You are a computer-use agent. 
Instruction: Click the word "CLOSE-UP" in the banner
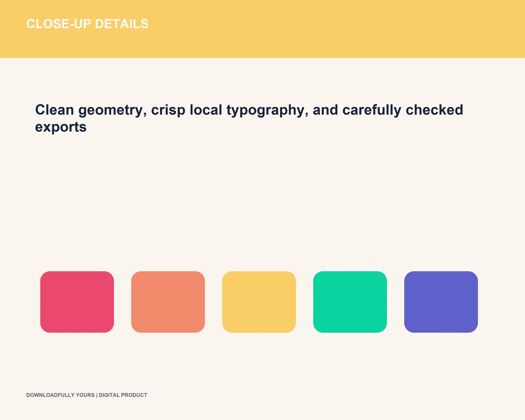[59, 24]
